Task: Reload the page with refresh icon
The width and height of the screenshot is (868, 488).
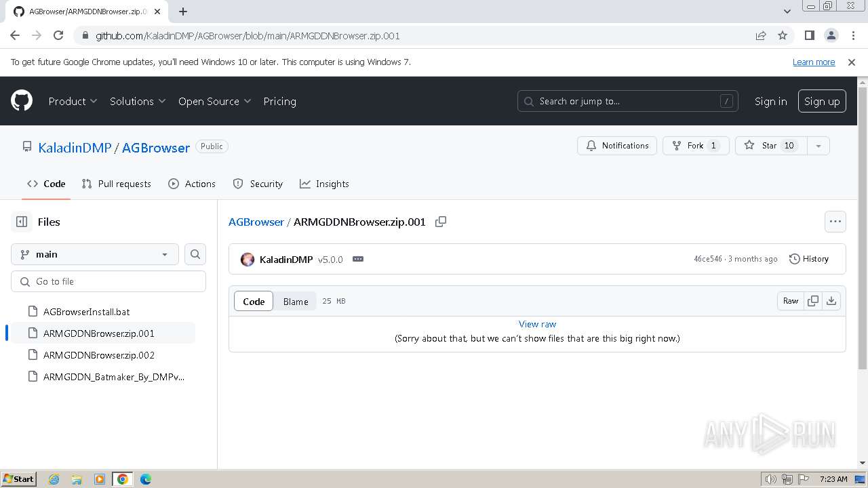Action: [58, 36]
